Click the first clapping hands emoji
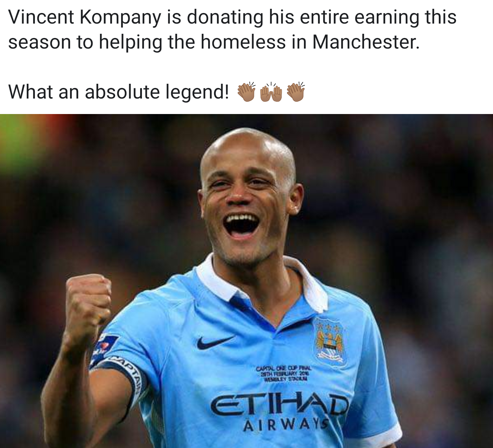 (x=246, y=92)
